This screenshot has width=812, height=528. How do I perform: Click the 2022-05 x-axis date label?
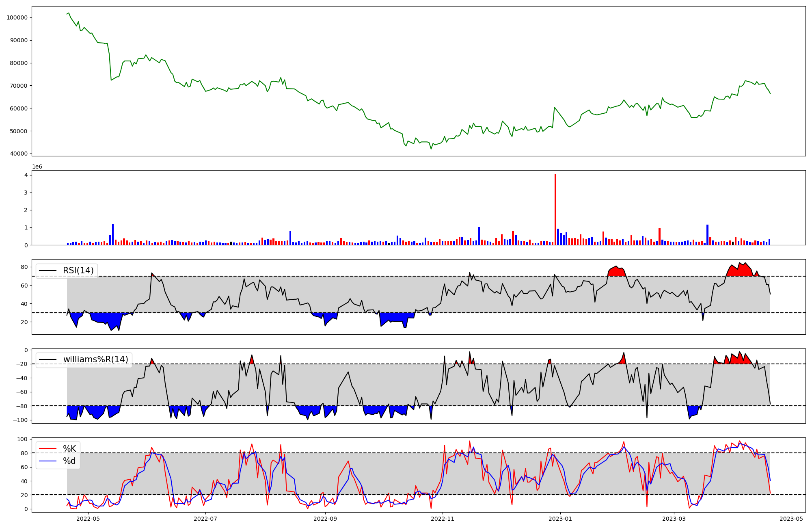88,519
